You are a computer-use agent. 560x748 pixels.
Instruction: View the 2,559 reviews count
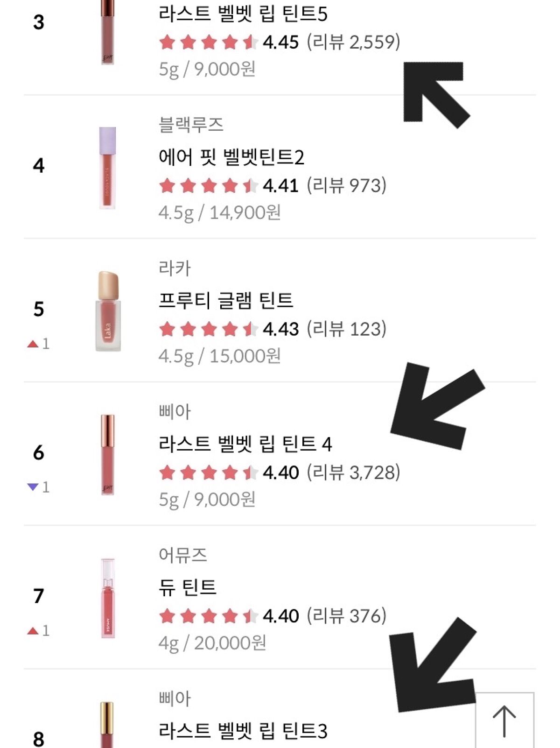[353, 42]
